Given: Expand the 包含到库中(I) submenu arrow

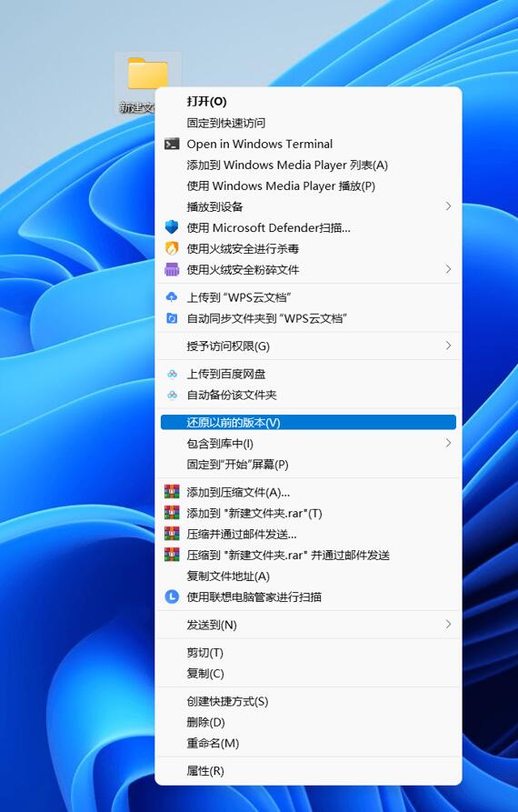Looking at the screenshot, I should pos(448,444).
